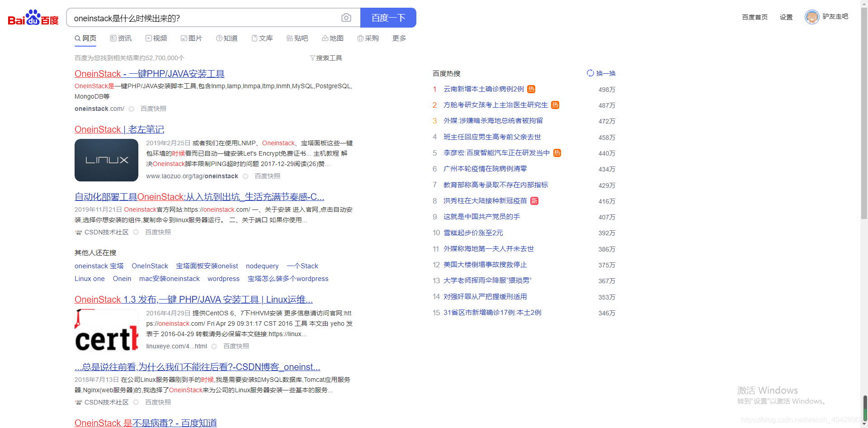The image size is (868, 428).
Task: Click related search OneInStack
Action: click(x=150, y=266)
